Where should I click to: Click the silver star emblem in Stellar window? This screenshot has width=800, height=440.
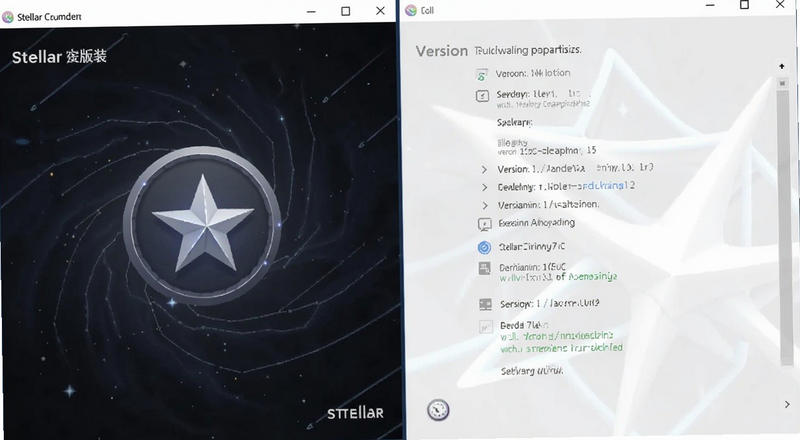pyautogui.click(x=203, y=224)
